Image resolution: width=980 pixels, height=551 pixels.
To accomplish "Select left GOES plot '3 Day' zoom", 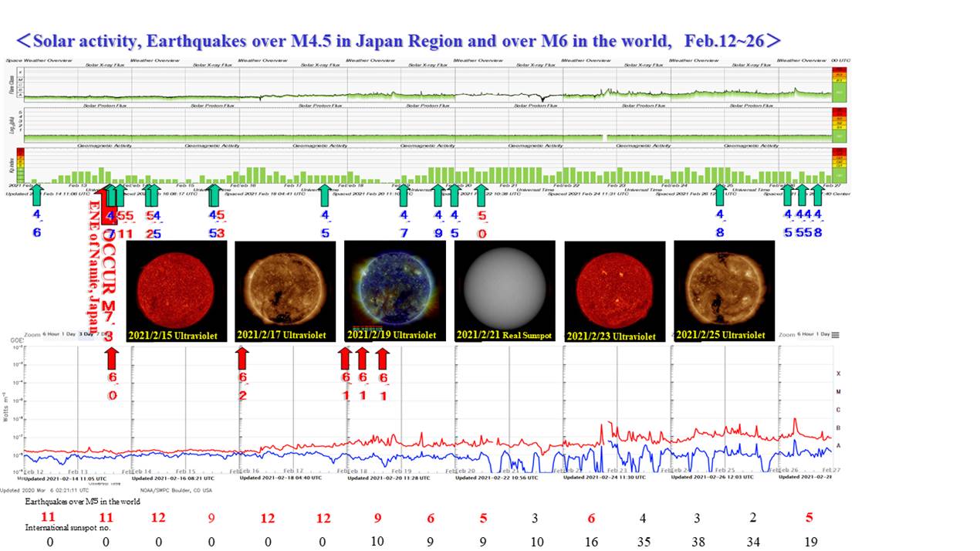I will pyautogui.click(x=86, y=334).
